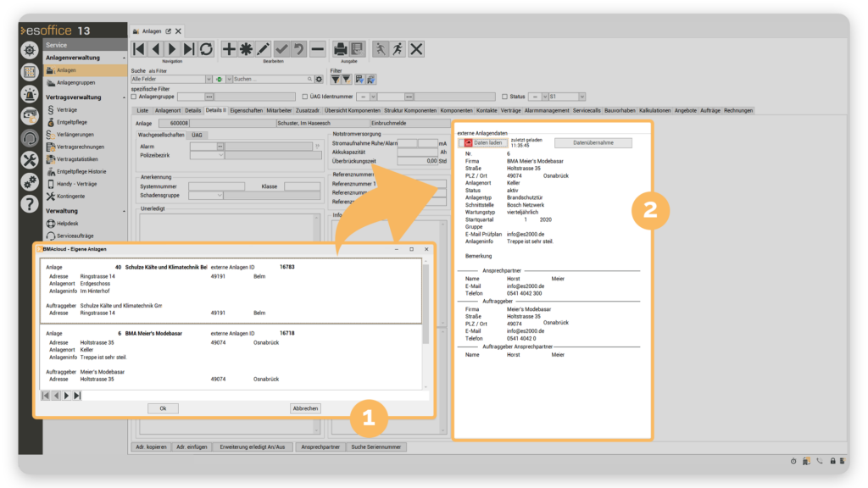Edit the record with the pencil icon
Screen dimensions: 868x488
pyautogui.click(x=264, y=49)
